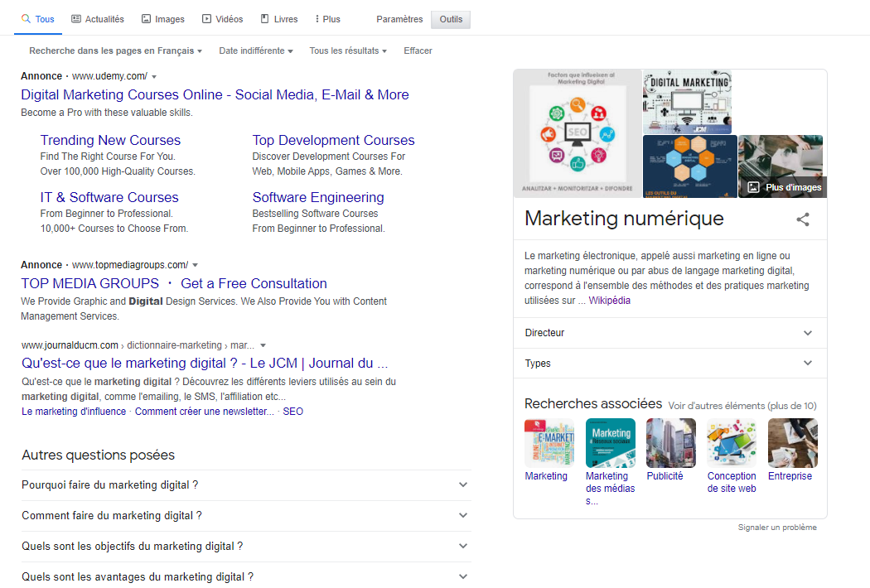870x588 pixels.
Task: Expand Quels sont les avantages question
Action: 246,577
